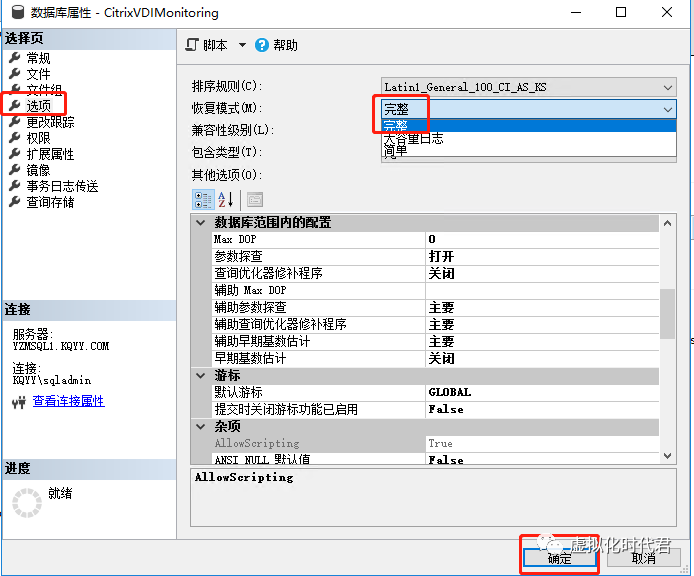This screenshot has width=694, height=576.
Task: Click the 脚本 script icon
Action: click(192, 45)
